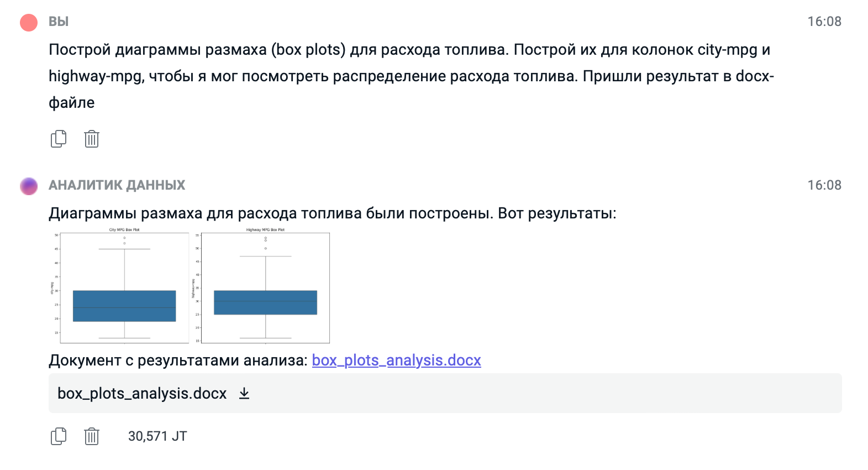The width and height of the screenshot is (868, 470).
Task: Click the analyst reply's 16:08 timestamp
Action: tap(824, 185)
